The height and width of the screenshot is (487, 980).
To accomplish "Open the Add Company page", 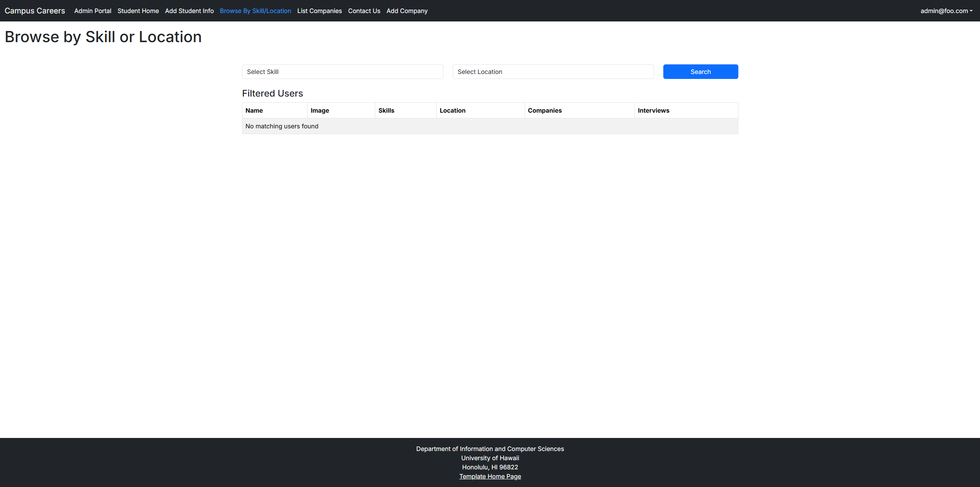I will (x=407, y=11).
